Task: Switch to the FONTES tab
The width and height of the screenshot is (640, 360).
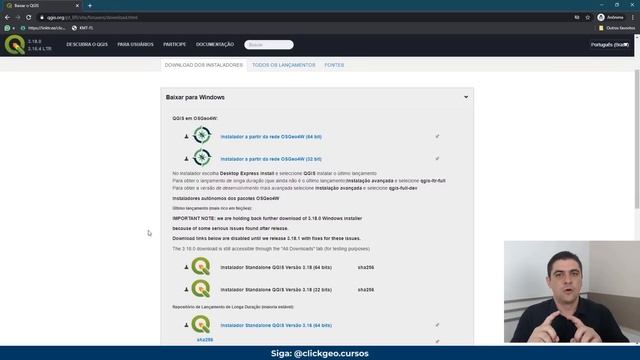Action: point(334,65)
